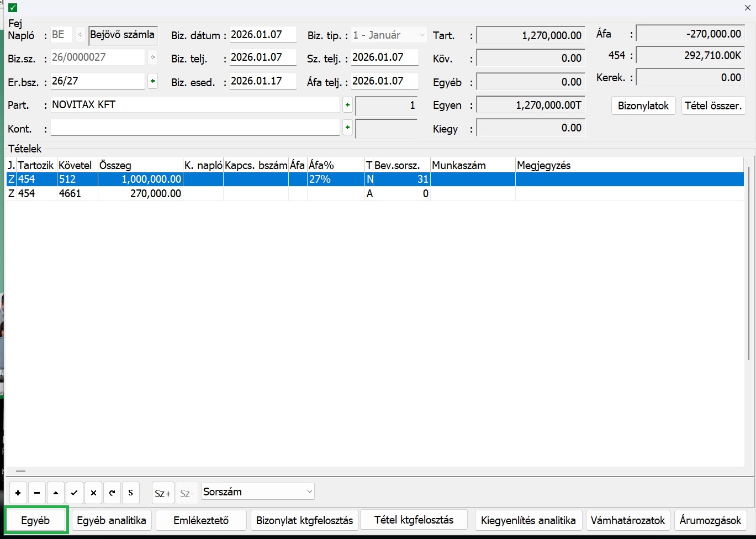Click the circular refresh arrow icon
Viewport: 756px width, 539px height.
point(112,493)
